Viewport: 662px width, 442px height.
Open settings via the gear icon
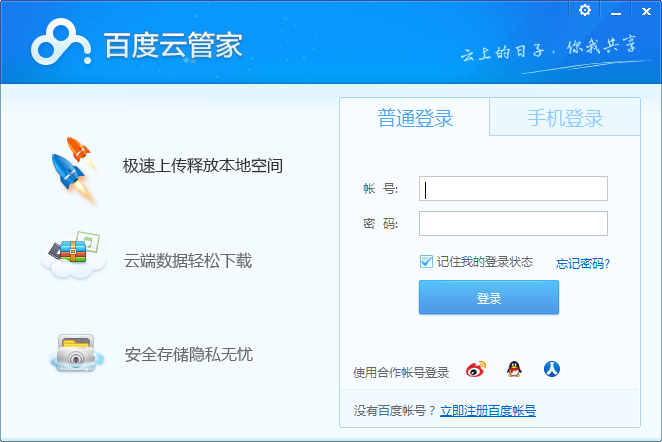pos(585,10)
